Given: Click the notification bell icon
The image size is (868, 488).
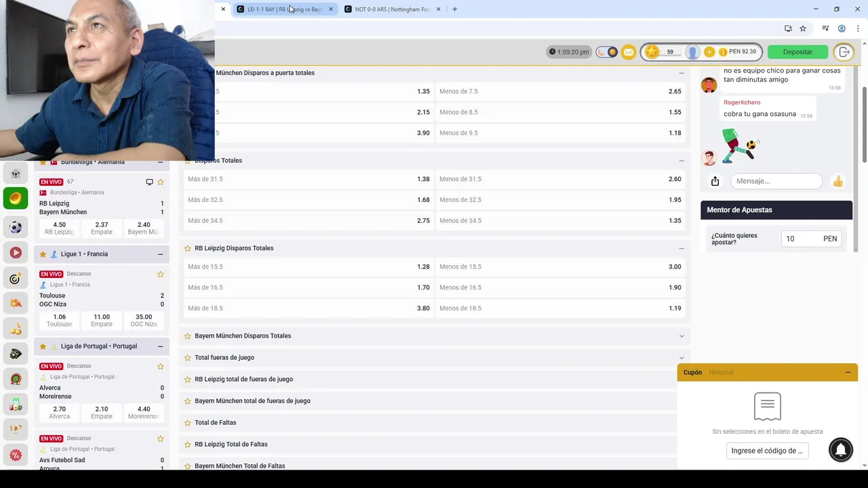Looking at the screenshot, I should coord(841,449).
